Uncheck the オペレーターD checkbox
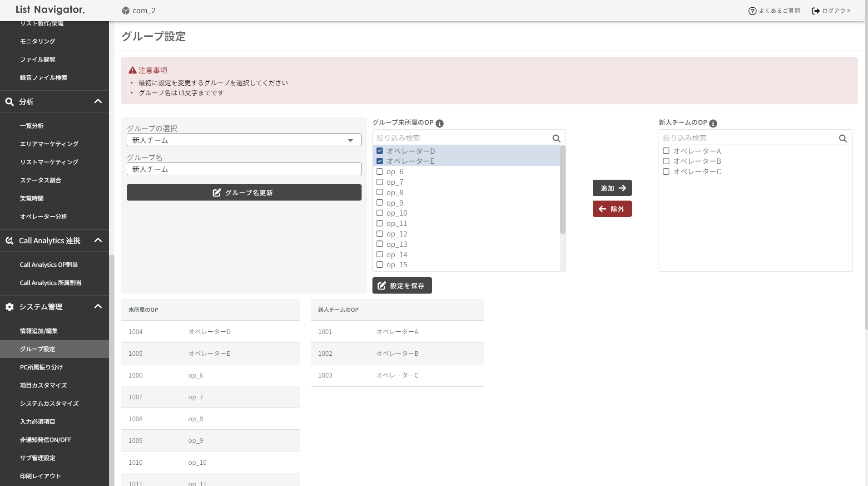 click(380, 151)
